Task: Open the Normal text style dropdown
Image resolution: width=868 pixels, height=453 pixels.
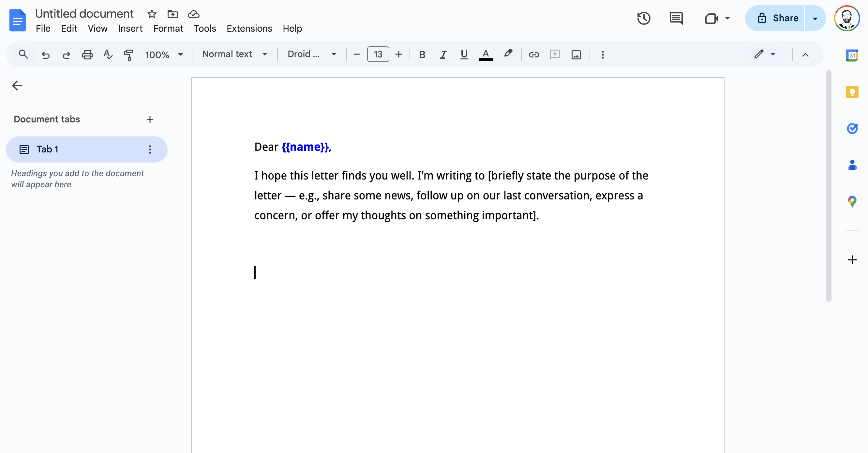Action: [234, 54]
